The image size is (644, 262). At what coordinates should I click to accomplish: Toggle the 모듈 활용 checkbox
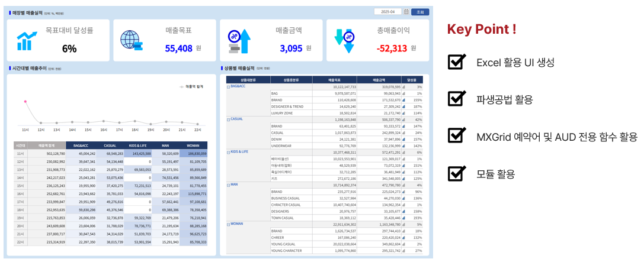[x=456, y=173]
